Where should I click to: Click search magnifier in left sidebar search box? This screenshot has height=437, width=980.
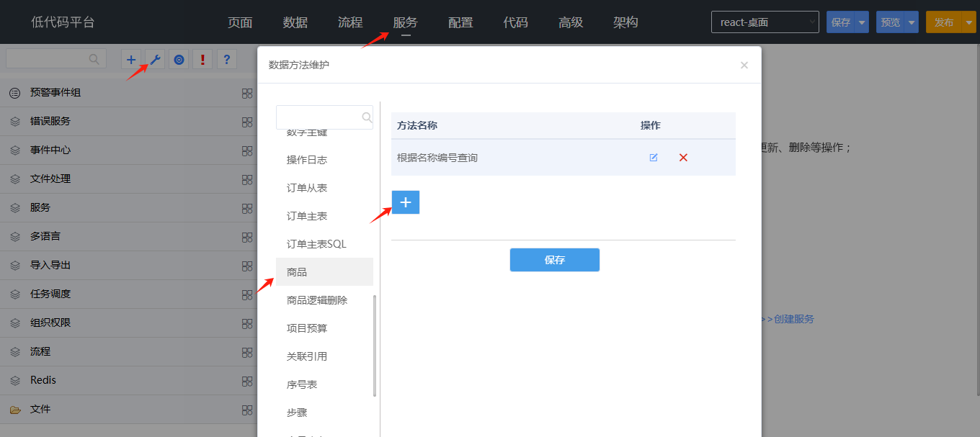click(94, 59)
